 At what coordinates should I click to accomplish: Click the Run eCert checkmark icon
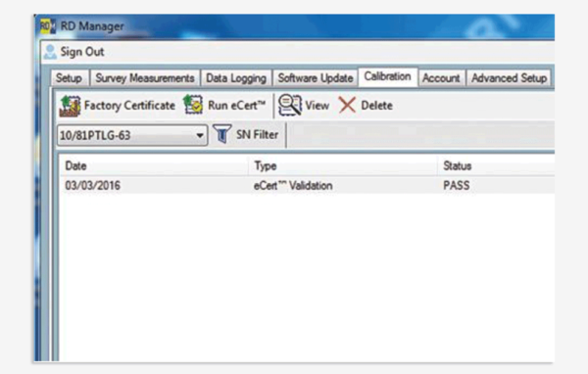coord(193,105)
